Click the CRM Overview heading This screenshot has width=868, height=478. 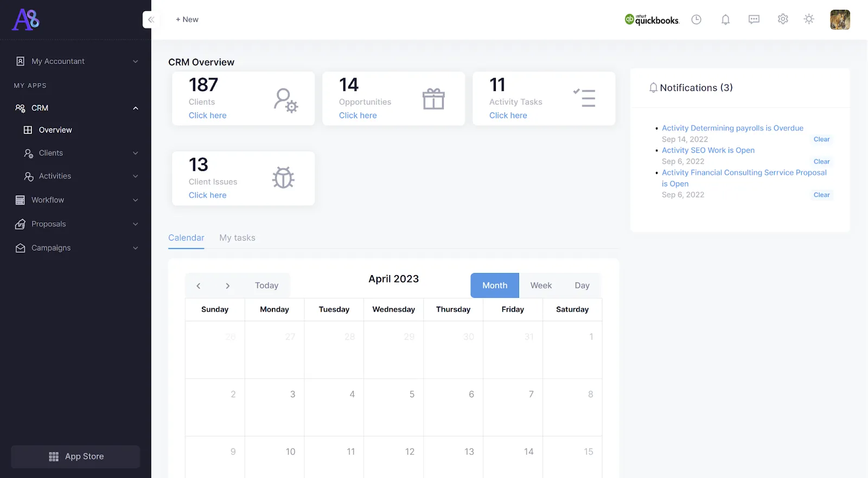point(201,62)
